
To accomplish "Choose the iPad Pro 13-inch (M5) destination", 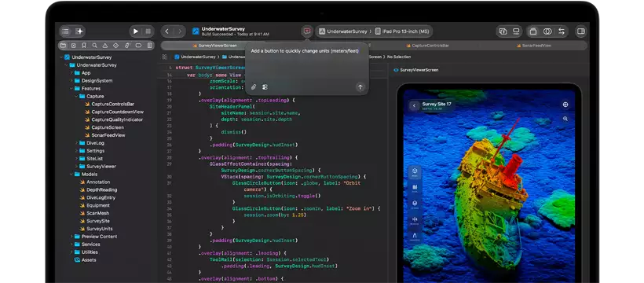I will coord(402,31).
